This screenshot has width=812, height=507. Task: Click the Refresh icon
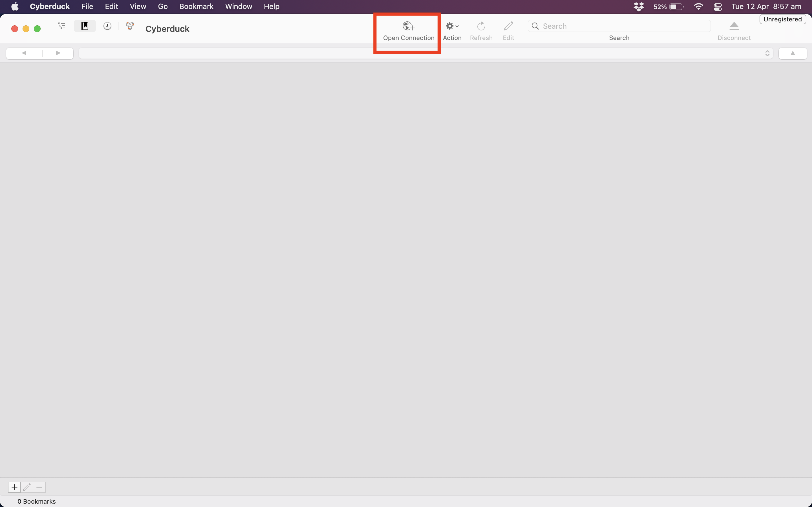point(480,26)
